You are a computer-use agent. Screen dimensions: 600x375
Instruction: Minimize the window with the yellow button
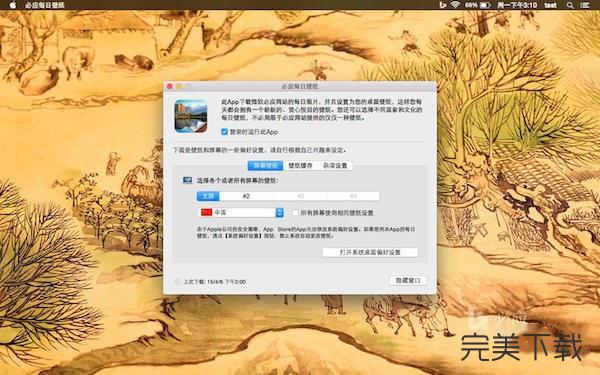pyautogui.click(x=179, y=86)
